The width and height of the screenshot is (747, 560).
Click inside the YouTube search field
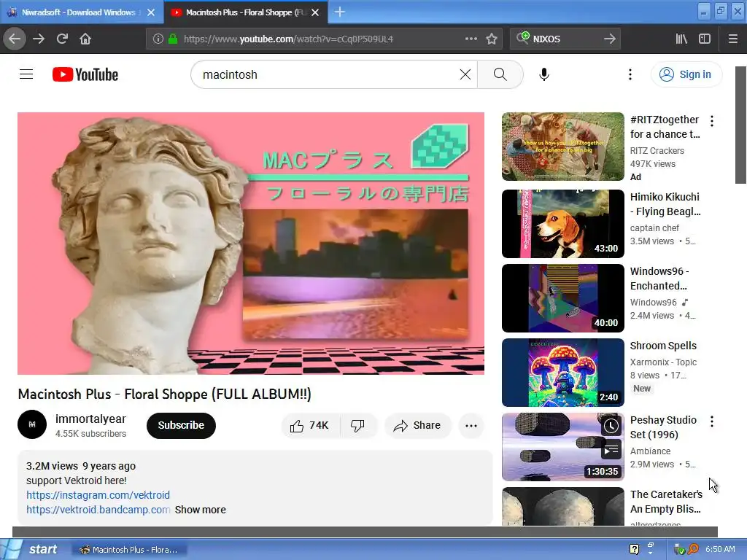coord(329,74)
